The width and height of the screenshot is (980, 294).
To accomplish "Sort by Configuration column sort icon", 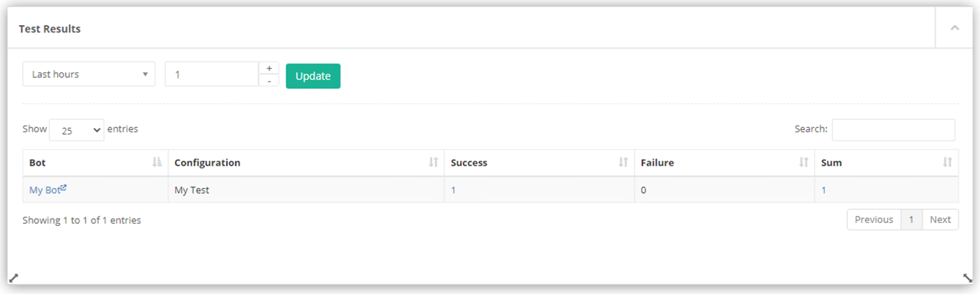I will [x=434, y=163].
